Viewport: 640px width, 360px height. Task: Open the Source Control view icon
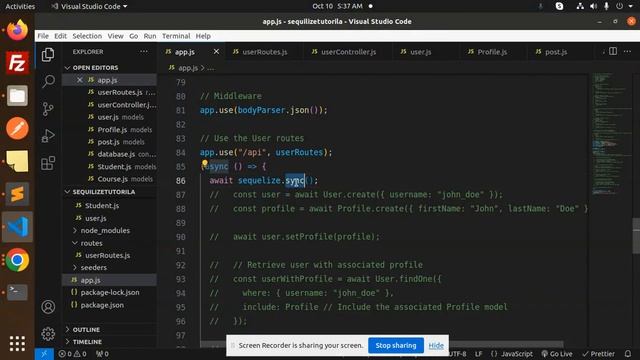48,109
